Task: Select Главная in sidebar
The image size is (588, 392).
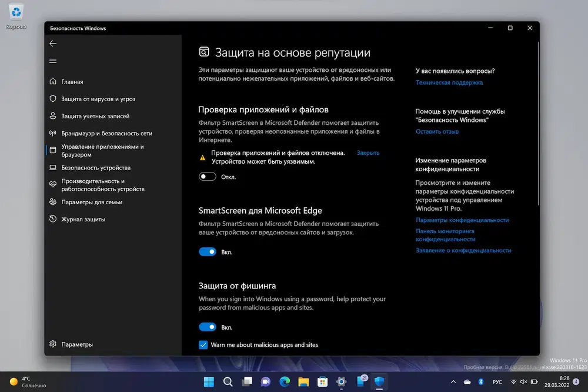Action: 113,81
